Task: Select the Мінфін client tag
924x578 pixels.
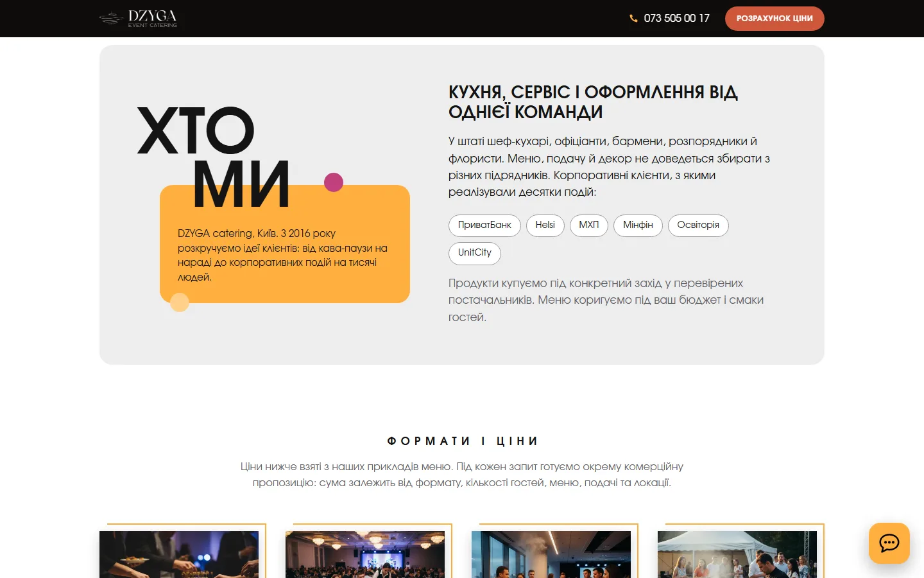Action: pos(638,225)
